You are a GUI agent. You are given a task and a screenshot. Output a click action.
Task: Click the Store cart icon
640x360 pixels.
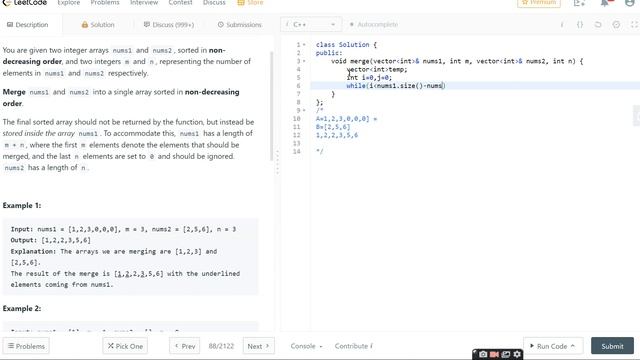tap(241, 3)
